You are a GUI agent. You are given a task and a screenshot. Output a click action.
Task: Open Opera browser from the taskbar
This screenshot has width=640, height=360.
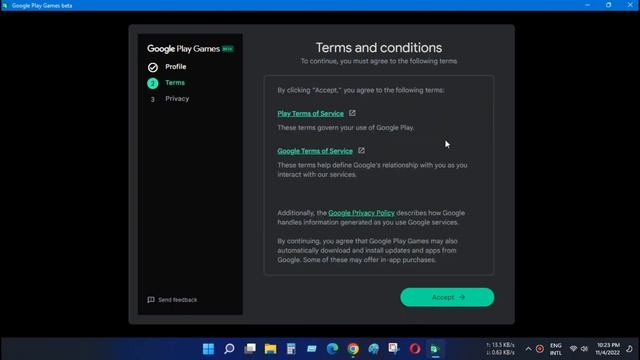[415, 349]
